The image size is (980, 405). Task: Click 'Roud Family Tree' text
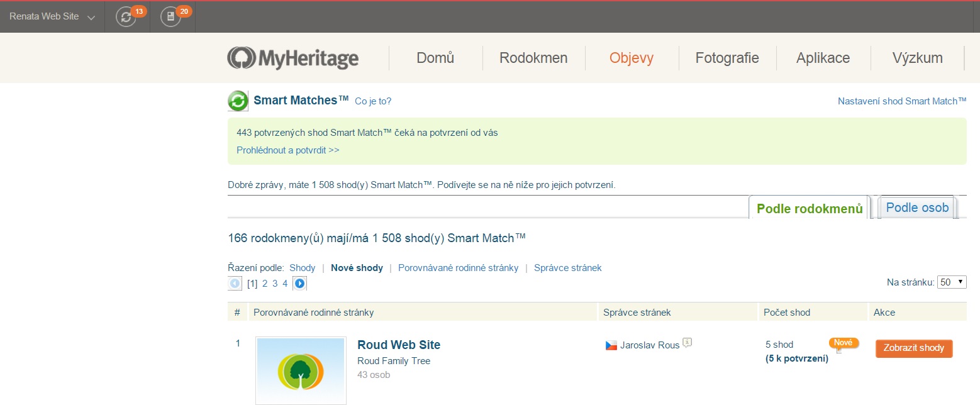tap(394, 361)
